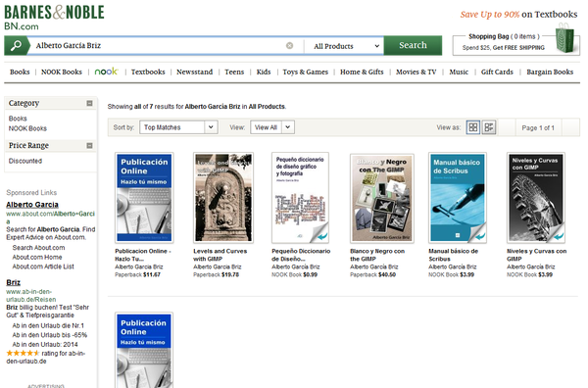Open the Blanco y Negro con The GIMP cover
Image resolution: width=588 pixels, height=388 pixels.
[x=382, y=198]
